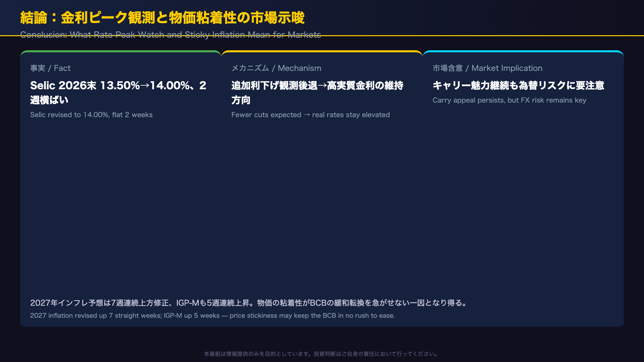Click the yellow Japanese slide title
644x362 pixels.
(162, 18)
